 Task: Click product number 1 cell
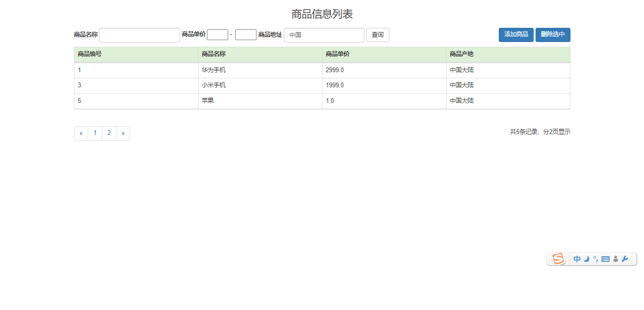(x=136, y=70)
